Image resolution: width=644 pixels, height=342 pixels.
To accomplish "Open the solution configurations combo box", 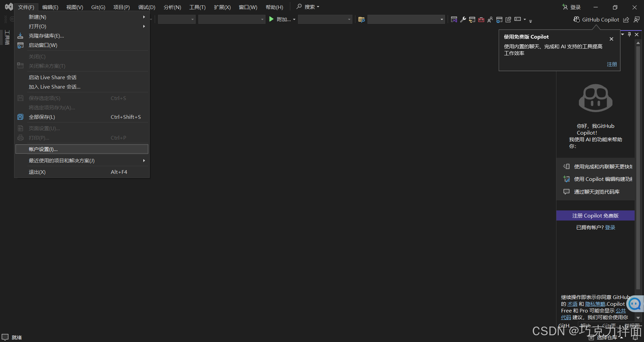I will pyautogui.click(x=177, y=19).
